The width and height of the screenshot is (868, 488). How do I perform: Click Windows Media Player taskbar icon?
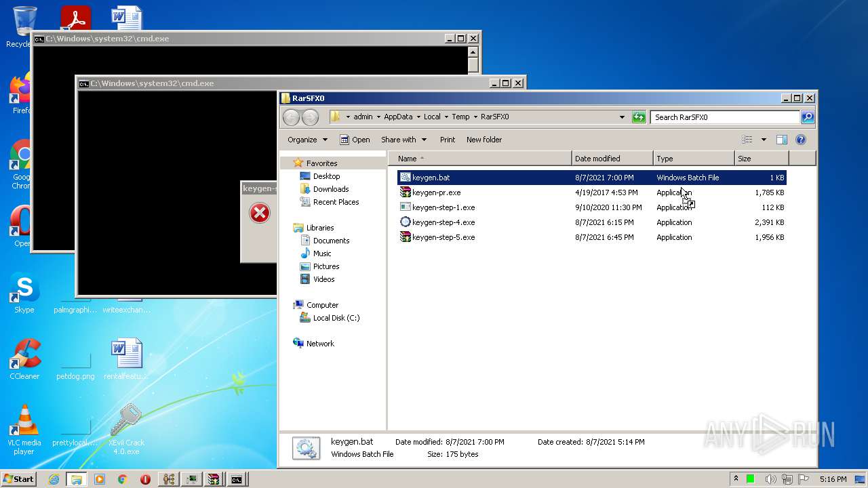coord(100,479)
